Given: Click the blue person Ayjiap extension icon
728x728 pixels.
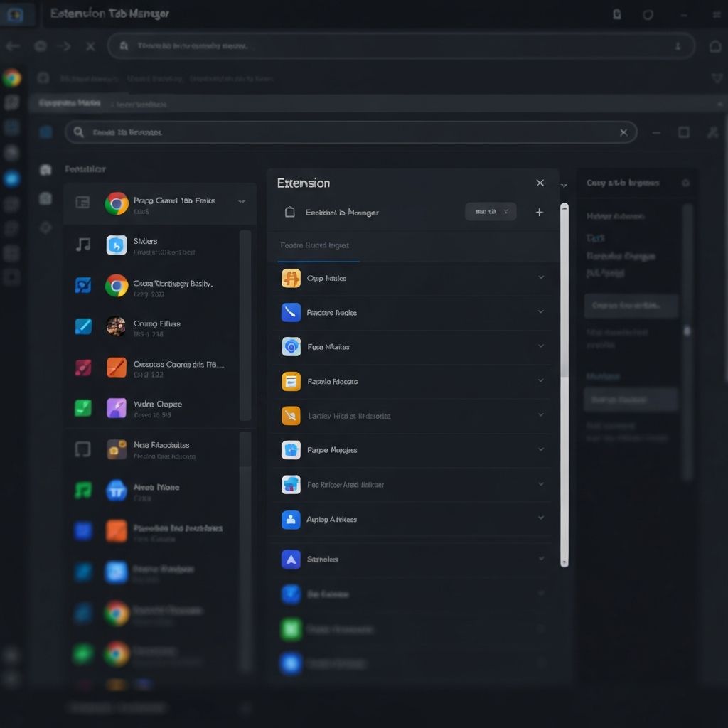Looking at the screenshot, I should pos(291,520).
